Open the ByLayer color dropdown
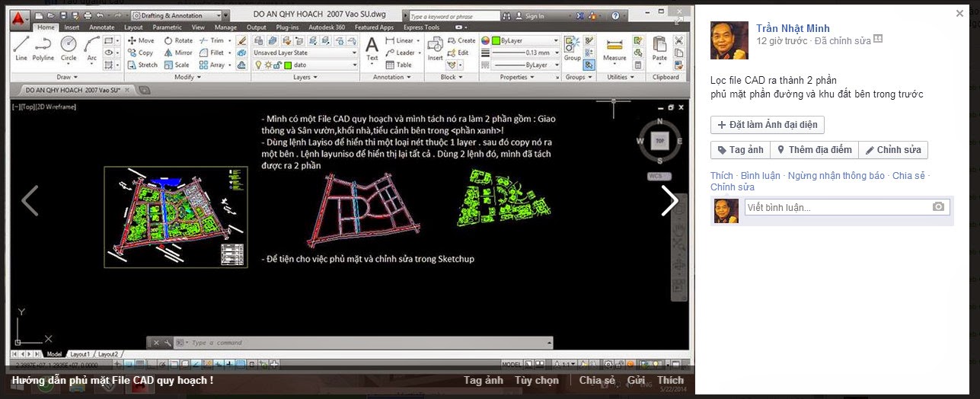This screenshot has width=980, height=399. (x=527, y=40)
